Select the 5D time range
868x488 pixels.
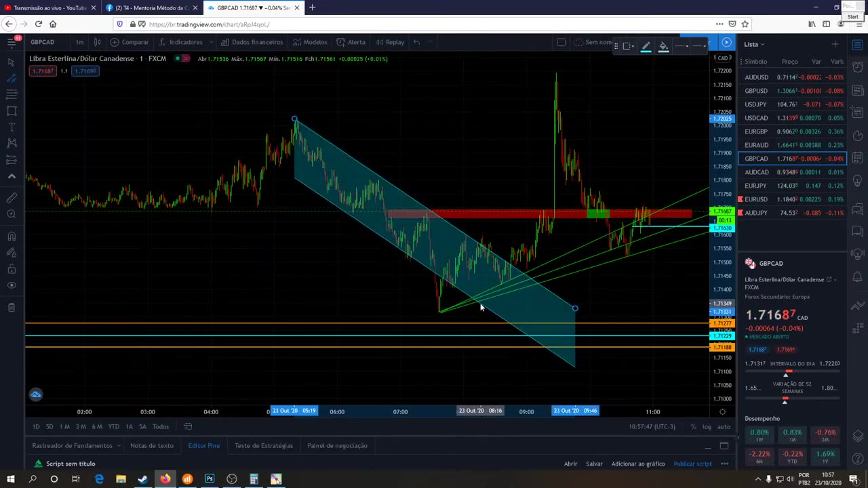(x=49, y=426)
